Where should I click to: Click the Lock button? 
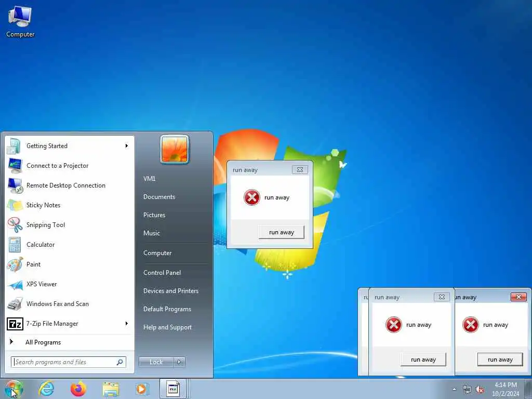click(156, 362)
